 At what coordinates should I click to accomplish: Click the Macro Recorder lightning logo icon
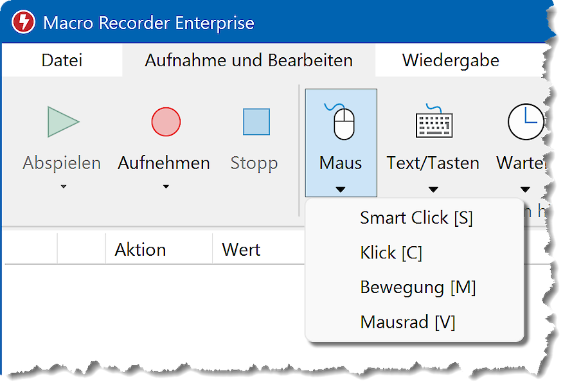(x=24, y=23)
